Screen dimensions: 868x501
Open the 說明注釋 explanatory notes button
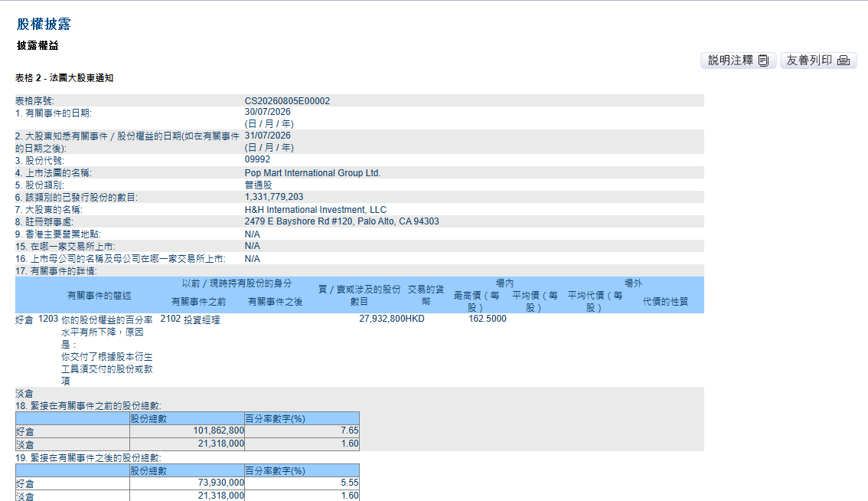pos(739,61)
